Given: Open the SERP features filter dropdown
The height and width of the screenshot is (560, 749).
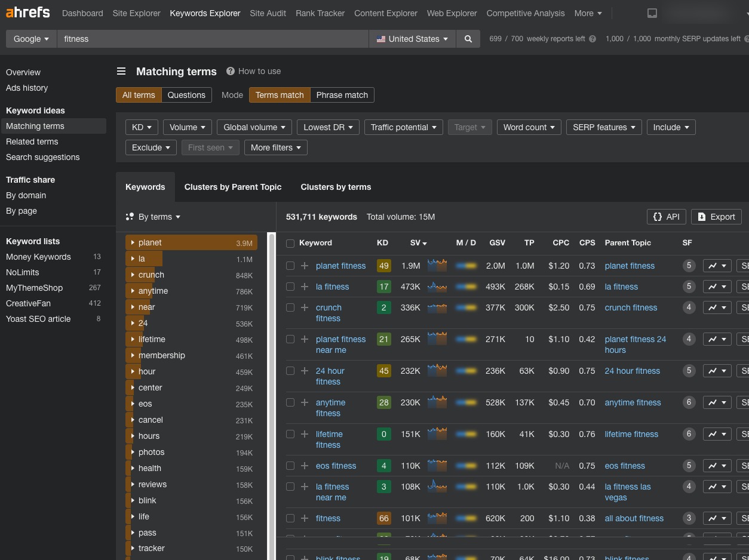Looking at the screenshot, I should tap(604, 127).
